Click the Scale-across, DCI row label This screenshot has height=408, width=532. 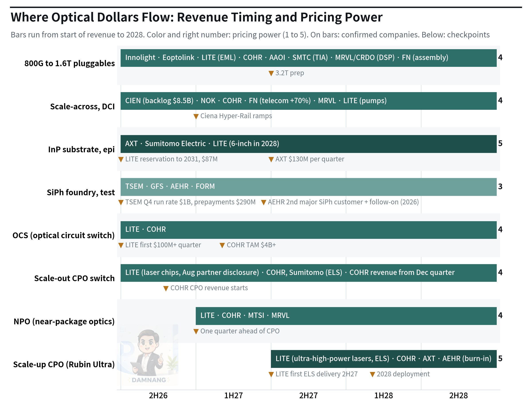[82, 107]
